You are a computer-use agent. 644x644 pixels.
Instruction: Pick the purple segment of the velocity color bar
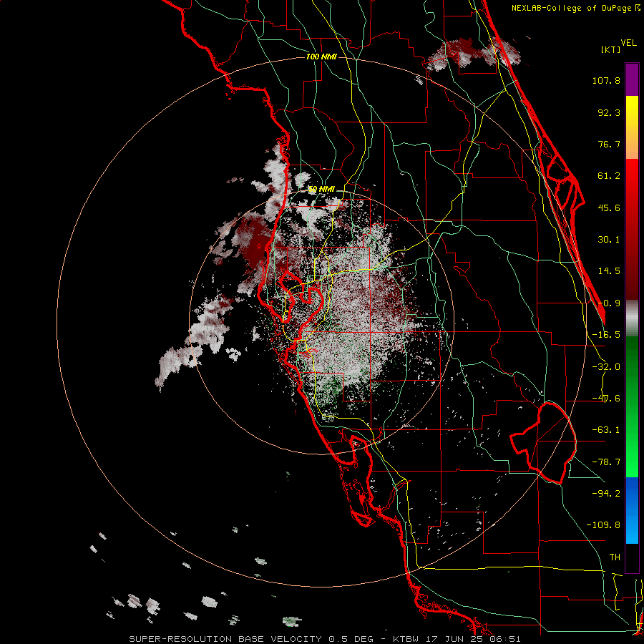(x=632, y=79)
